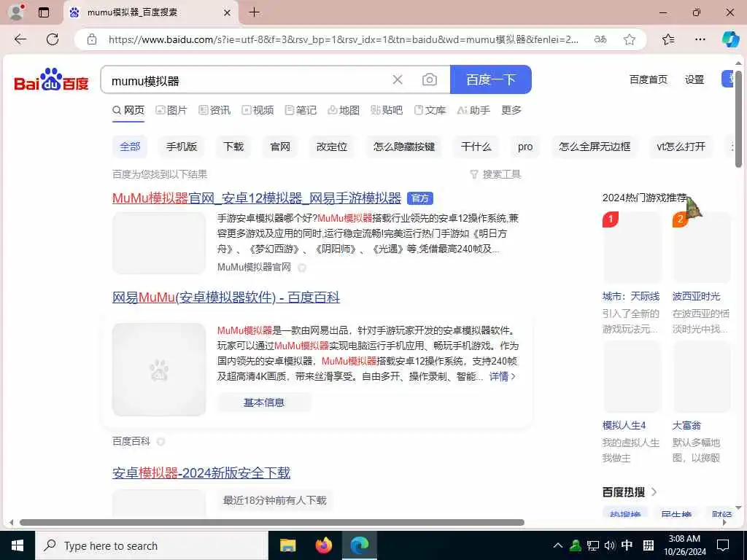Go to 百度首页 link
This screenshot has width=747, height=560.
pyautogui.click(x=648, y=79)
